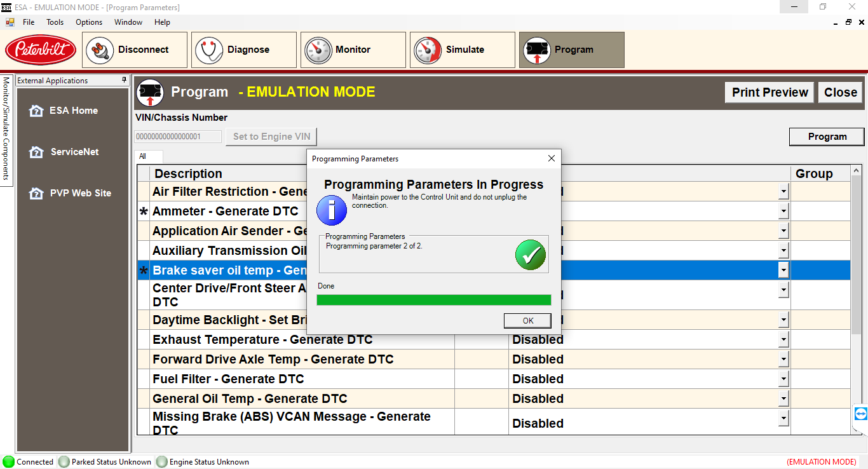Switch to the All tab
This screenshot has height=469, width=868.
pyautogui.click(x=143, y=156)
